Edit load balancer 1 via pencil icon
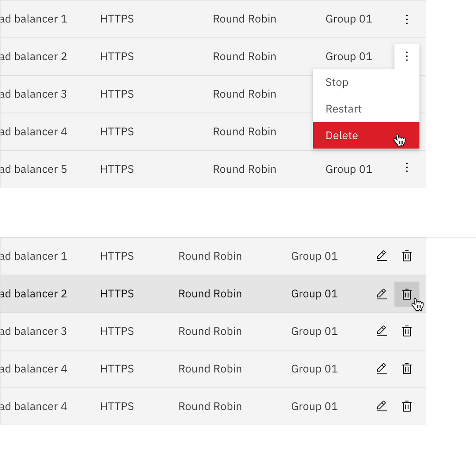 tap(382, 256)
